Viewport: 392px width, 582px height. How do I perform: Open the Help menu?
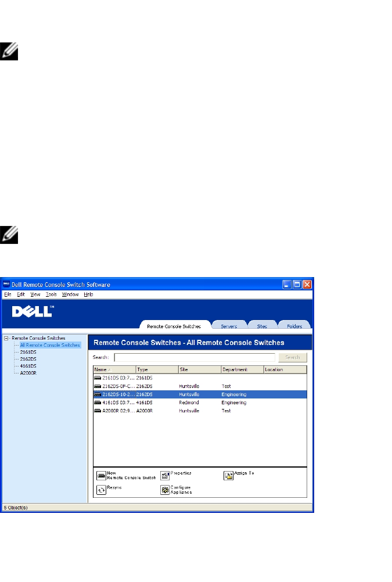coord(88,294)
